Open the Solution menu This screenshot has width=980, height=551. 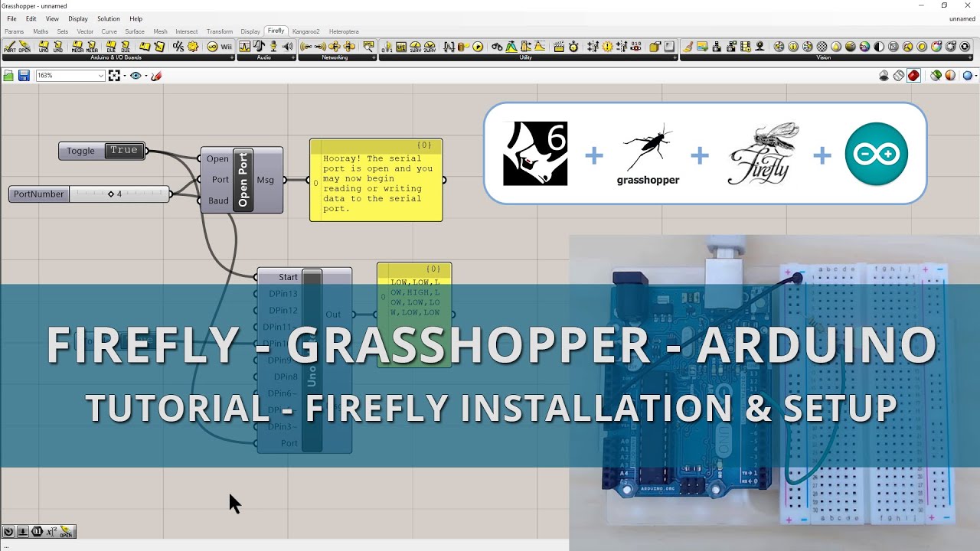pos(108,18)
